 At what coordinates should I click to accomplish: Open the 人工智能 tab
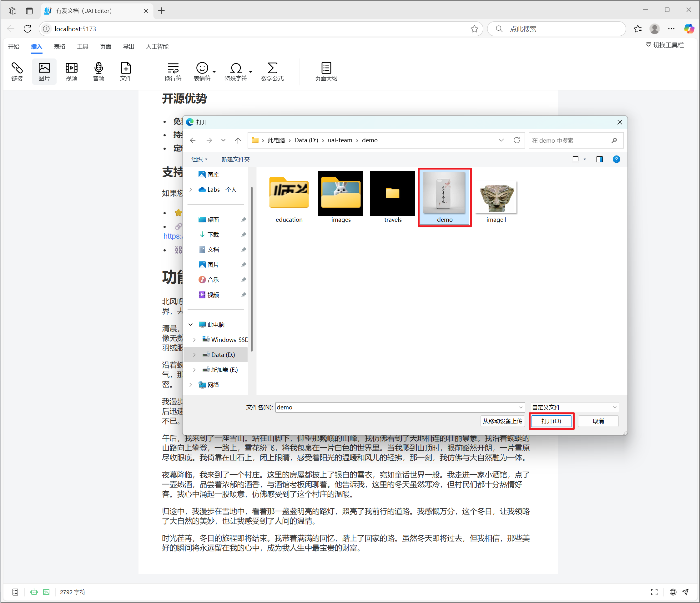point(157,47)
